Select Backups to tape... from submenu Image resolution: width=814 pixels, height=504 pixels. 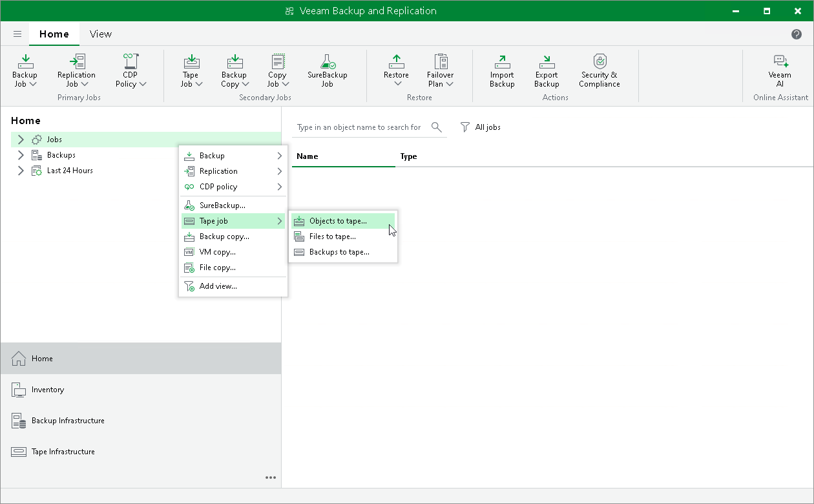(343, 252)
